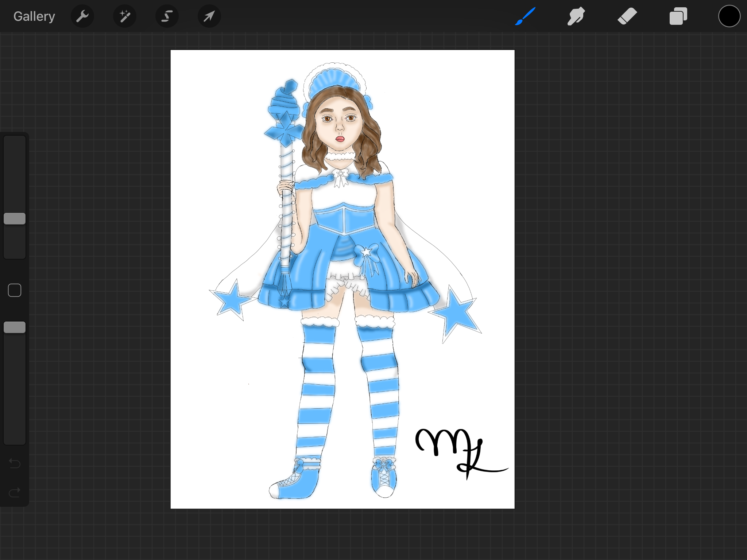
Task: Open the Layers panel
Action: (x=678, y=16)
